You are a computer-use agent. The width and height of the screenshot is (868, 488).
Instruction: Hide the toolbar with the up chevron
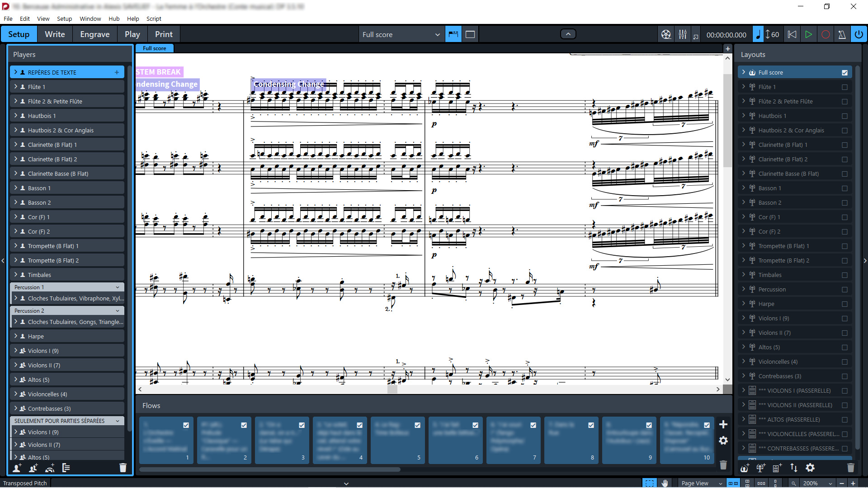point(568,34)
